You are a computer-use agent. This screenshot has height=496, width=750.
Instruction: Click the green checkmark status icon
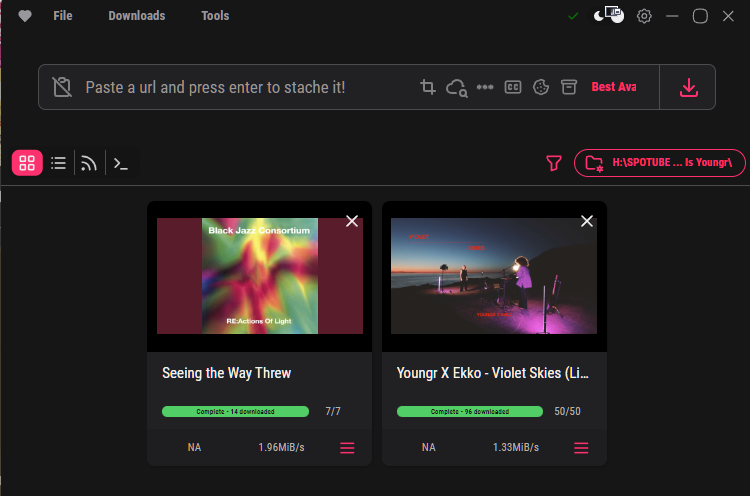coord(573,16)
